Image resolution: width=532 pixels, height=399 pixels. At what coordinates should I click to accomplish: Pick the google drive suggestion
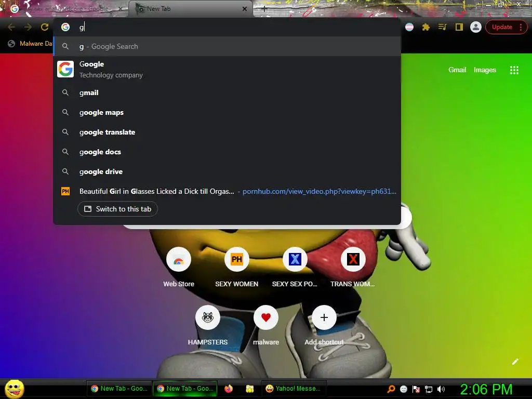[x=227, y=171]
